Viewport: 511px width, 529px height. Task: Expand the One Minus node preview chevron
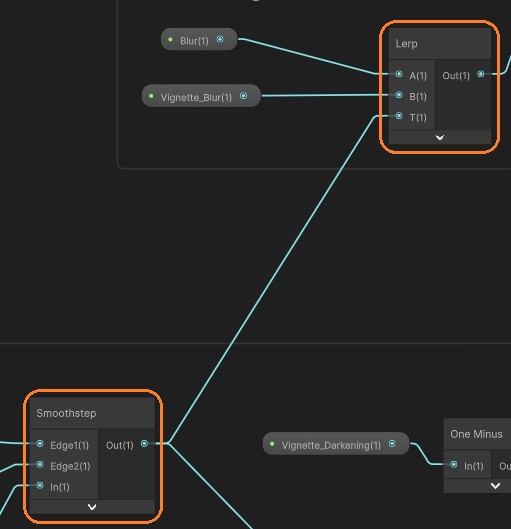point(495,486)
